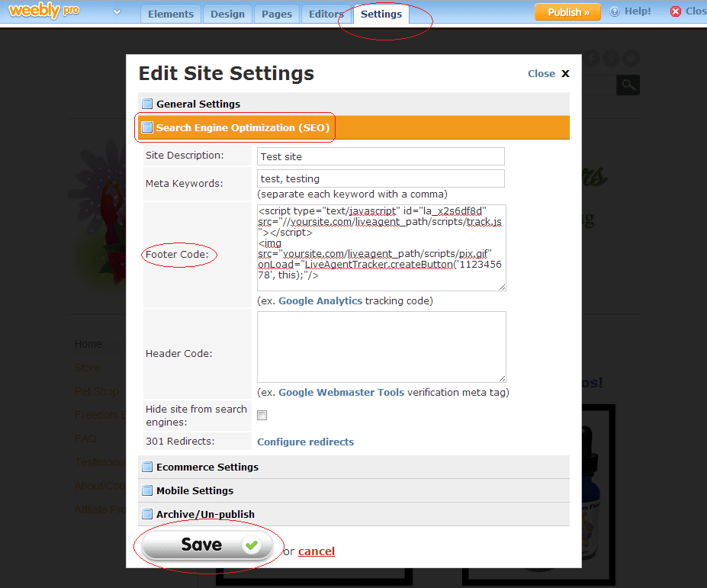Viewport: 707px width, 588px height.
Task: Click the Google Analytics link
Action: tap(320, 300)
